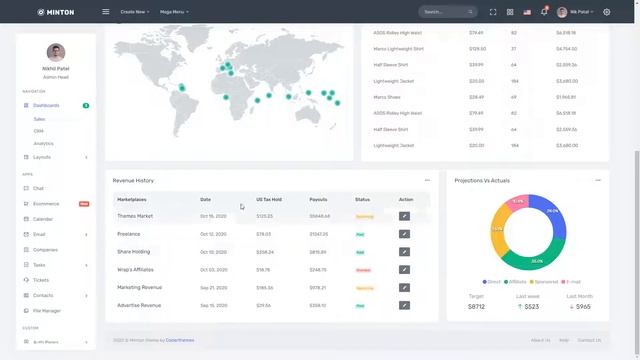Edit the Themes Market row
640x360 pixels.
coord(404,216)
